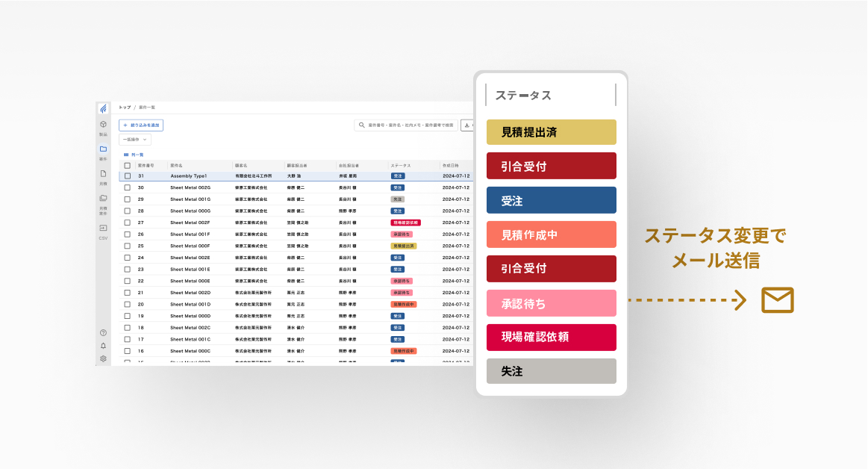Open the 見積 document icon in sidebar
The image size is (868, 469).
(103, 173)
